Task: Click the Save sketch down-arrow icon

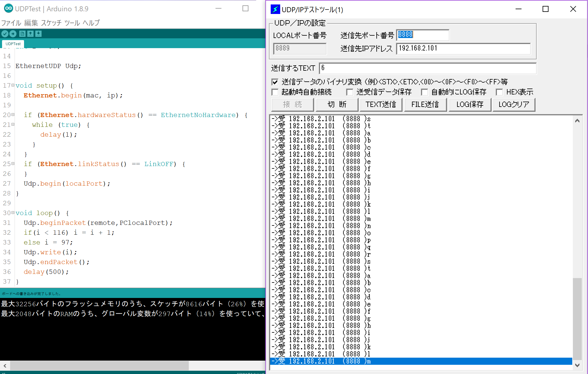Action: 38,34
